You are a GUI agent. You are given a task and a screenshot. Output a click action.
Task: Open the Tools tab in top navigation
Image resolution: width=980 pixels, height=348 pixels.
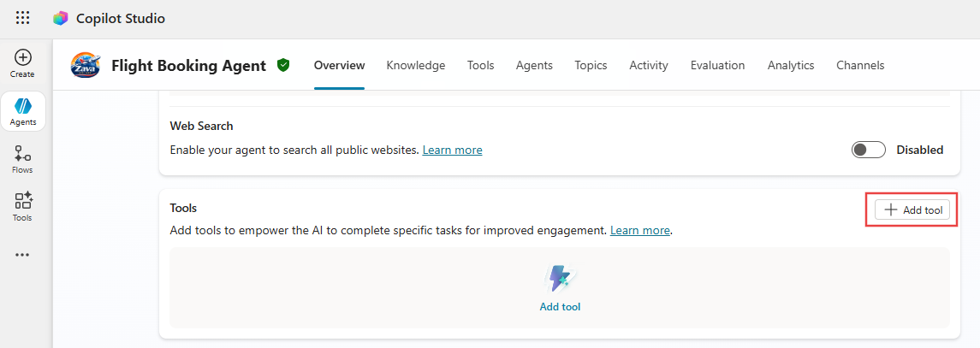coord(481,65)
